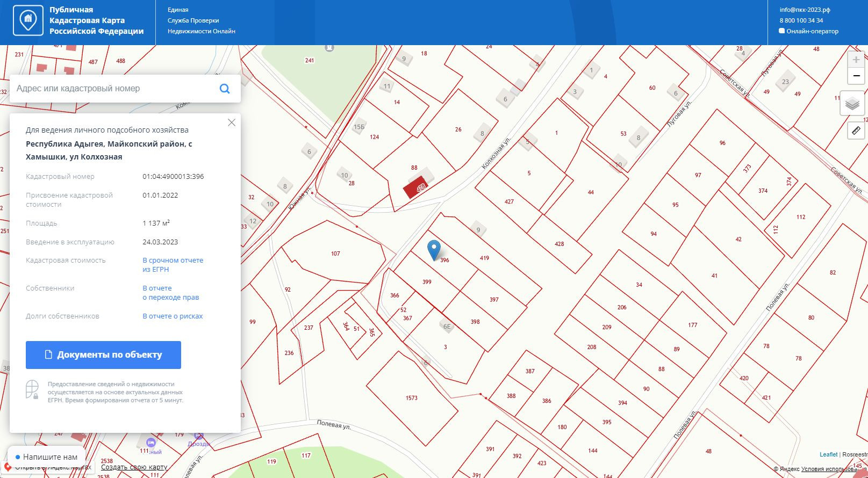Click the Онлайн-оператор link in header
The width and height of the screenshot is (868, 478).
pos(812,31)
